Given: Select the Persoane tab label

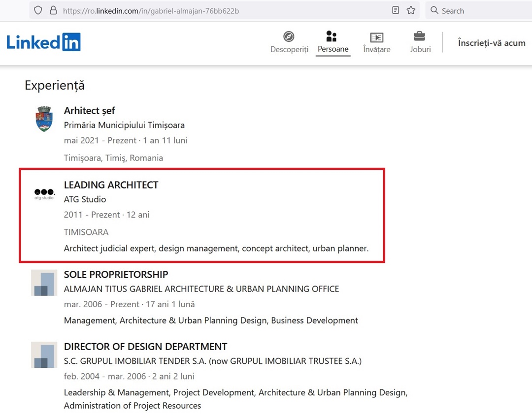Looking at the screenshot, I should [x=333, y=49].
